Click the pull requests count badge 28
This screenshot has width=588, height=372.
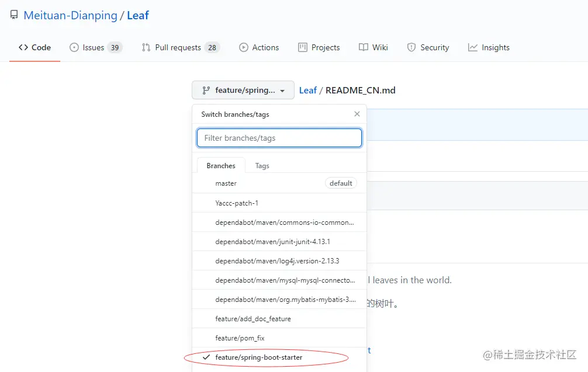(x=212, y=47)
